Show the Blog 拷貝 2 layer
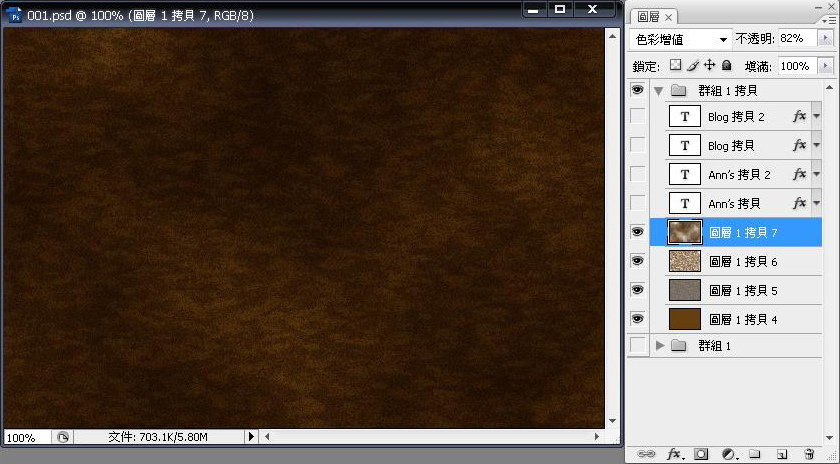The width and height of the screenshot is (840, 464). (637, 116)
